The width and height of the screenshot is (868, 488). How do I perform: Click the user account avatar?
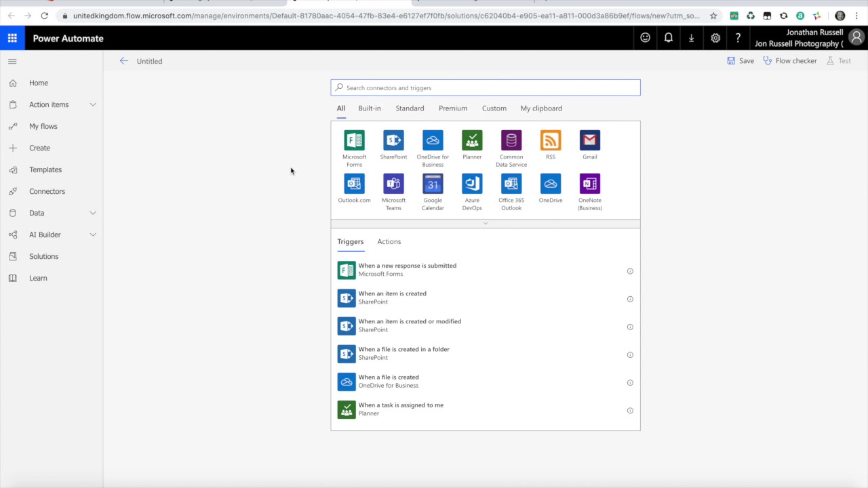pyautogui.click(x=858, y=38)
